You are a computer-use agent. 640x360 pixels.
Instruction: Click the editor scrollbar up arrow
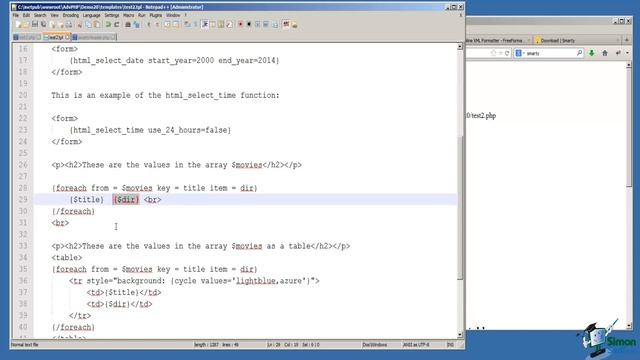click(460, 47)
